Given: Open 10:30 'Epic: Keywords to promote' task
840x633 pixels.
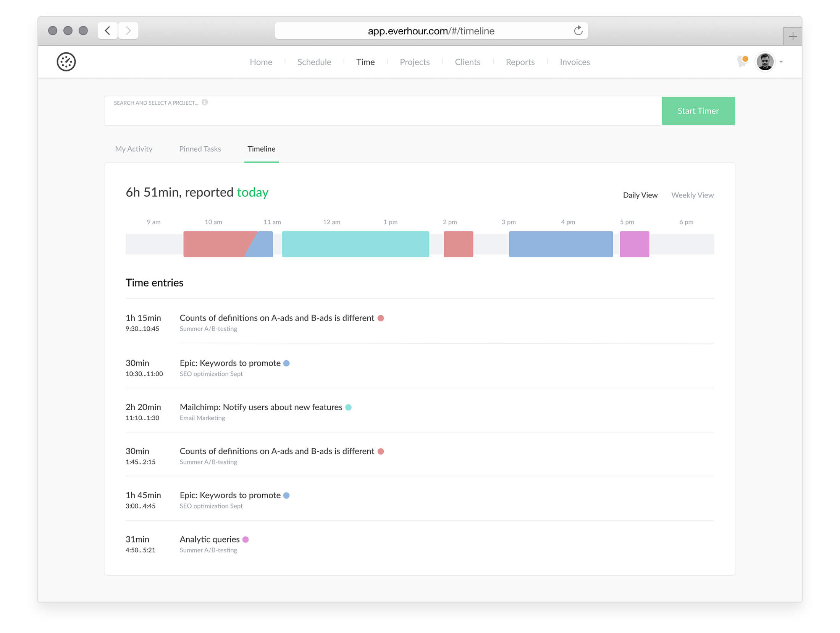Looking at the screenshot, I should (x=230, y=363).
